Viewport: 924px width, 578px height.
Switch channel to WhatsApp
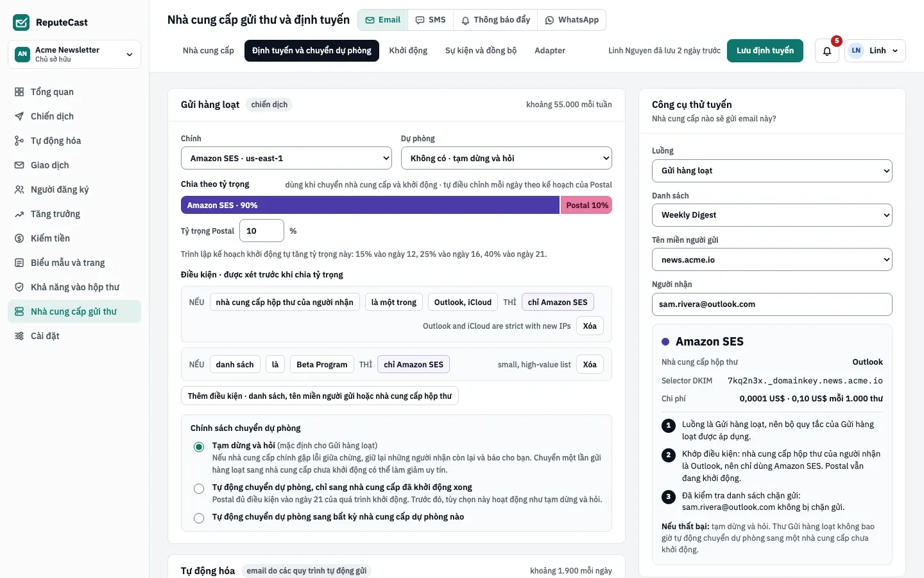point(572,20)
